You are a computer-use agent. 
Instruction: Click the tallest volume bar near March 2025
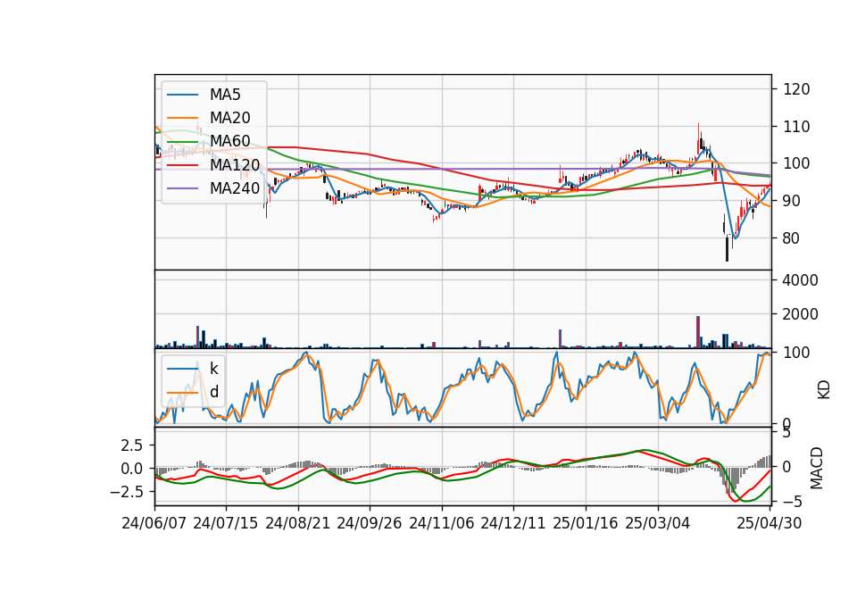click(x=698, y=332)
